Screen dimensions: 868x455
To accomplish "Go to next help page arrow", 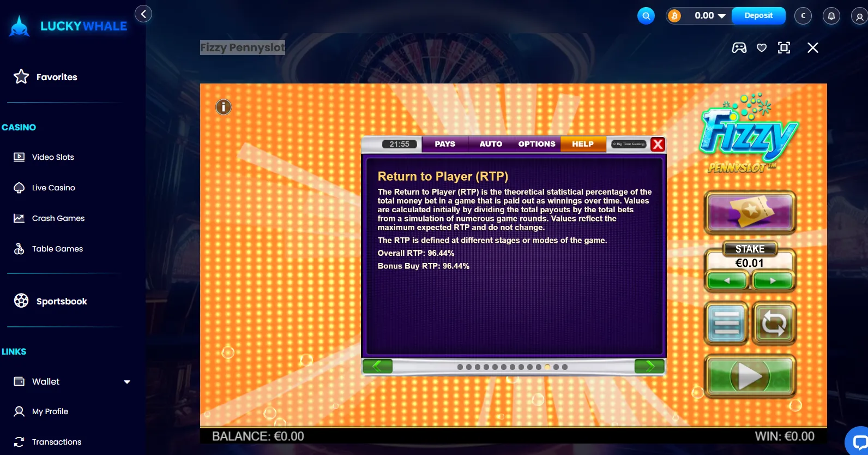I will coord(649,367).
